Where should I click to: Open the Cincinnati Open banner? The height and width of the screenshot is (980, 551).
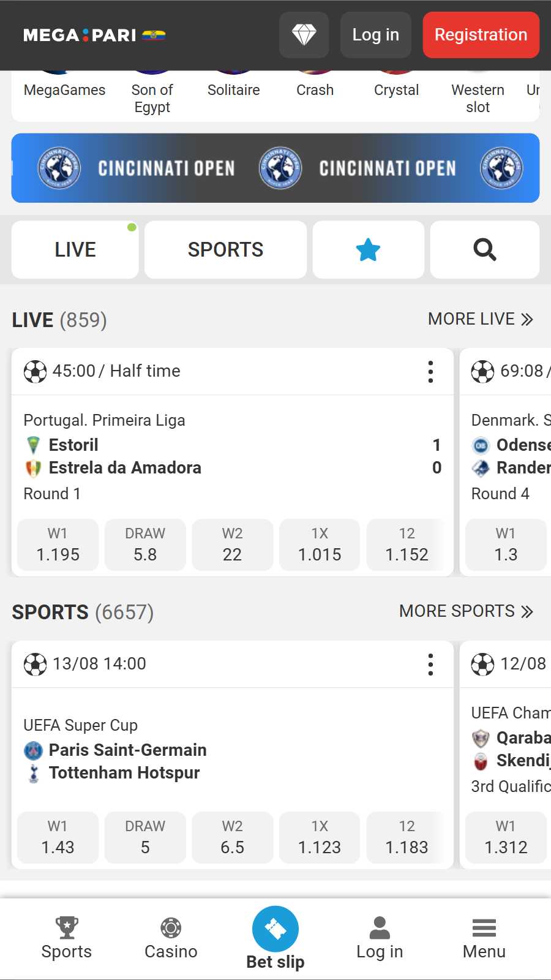click(x=275, y=168)
